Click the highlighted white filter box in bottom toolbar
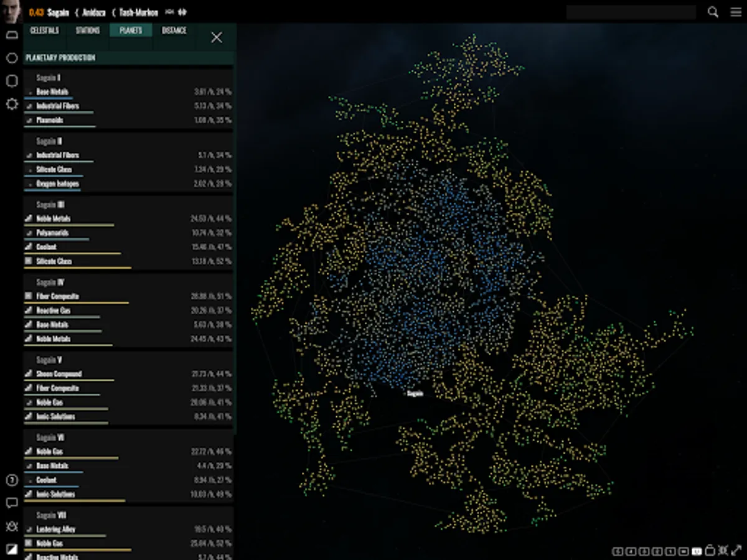 [x=697, y=551]
